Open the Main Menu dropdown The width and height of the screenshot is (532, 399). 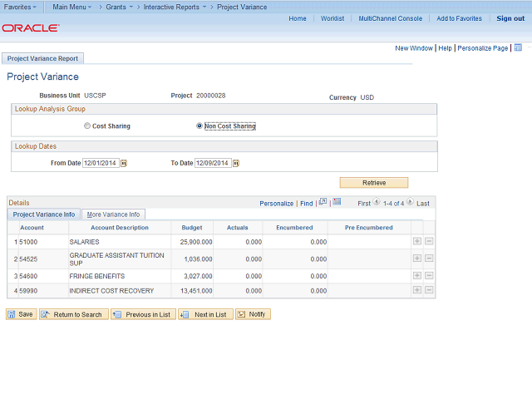71,7
